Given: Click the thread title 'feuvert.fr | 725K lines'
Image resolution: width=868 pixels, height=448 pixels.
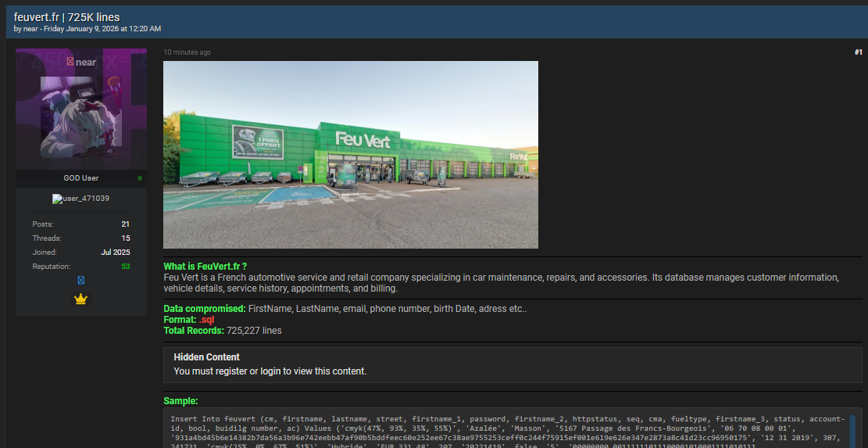Looking at the screenshot, I should (66, 16).
